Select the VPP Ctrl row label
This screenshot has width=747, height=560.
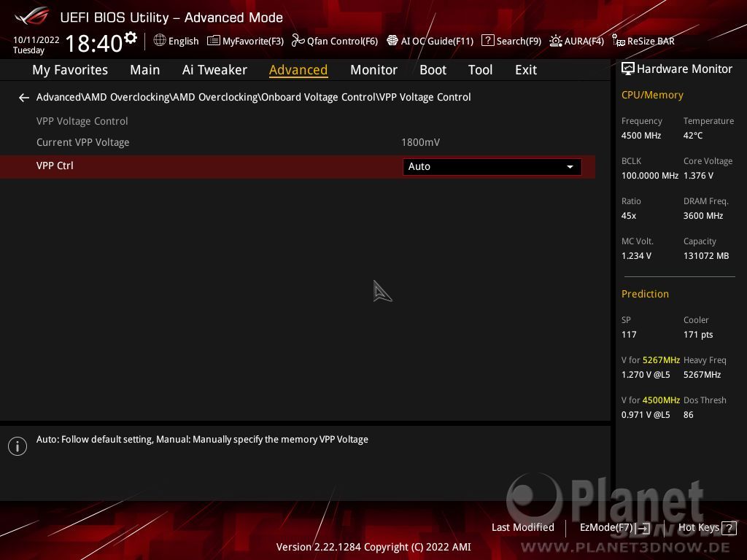point(55,166)
